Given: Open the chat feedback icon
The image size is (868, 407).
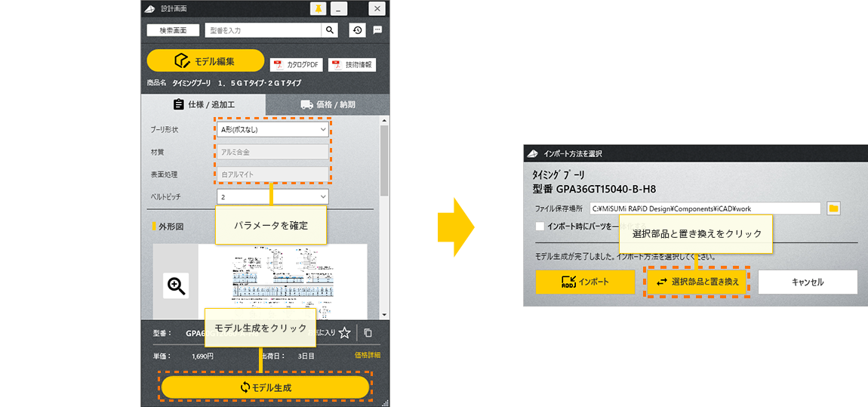Looking at the screenshot, I should pyautogui.click(x=377, y=30).
